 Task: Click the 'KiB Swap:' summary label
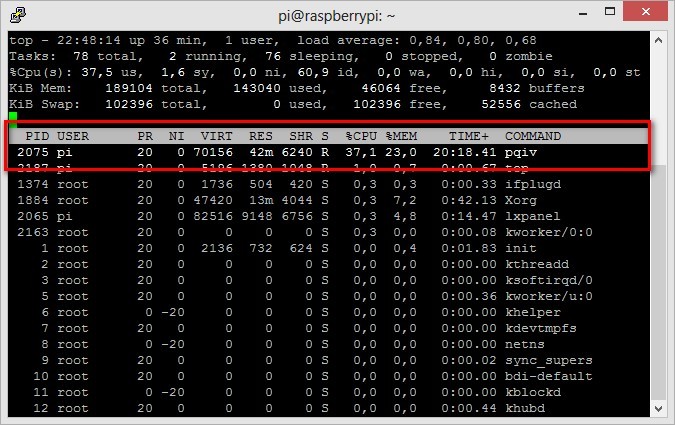click(45, 105)
